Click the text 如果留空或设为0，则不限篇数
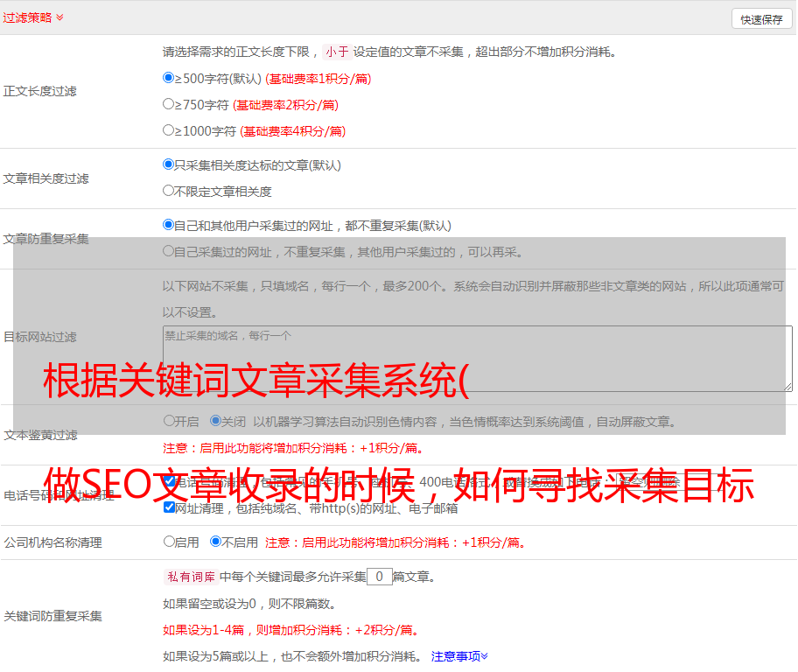Viewport: 798px width, 672px height. point(249,605)
